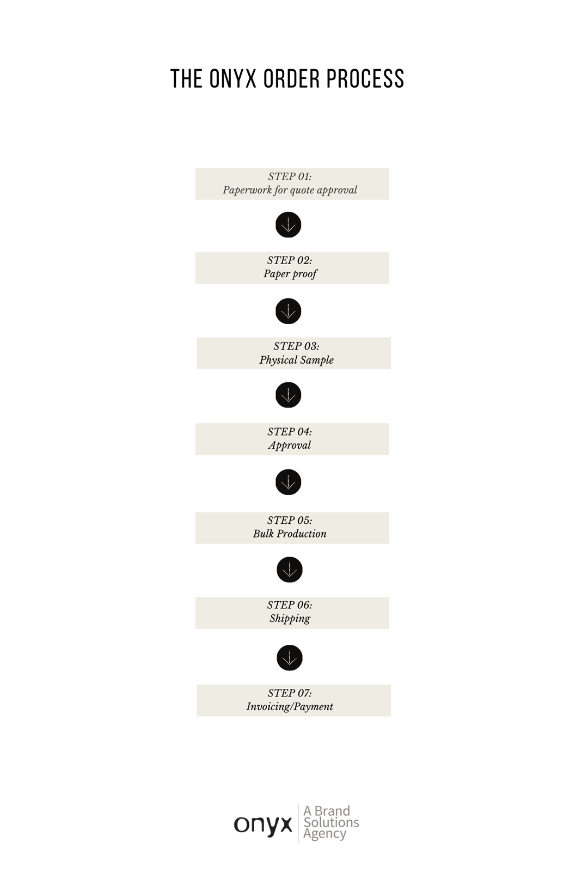Click the arrow icon below Paper proof step
This screenshot has height=892, width=588.
[288, 311]
